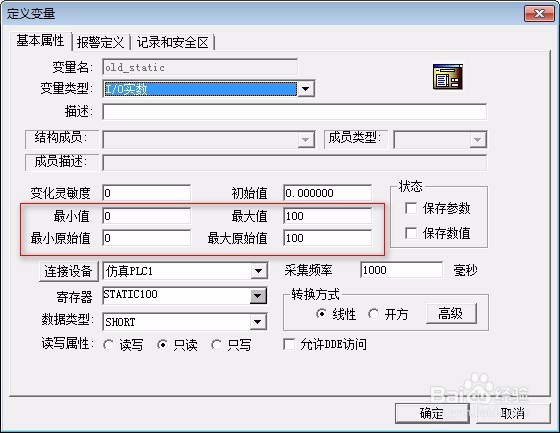This screenshot has width=560, height=433.
Task: Expand the 仿真PLC1 device dropdown
Action: tap(259, 271)
